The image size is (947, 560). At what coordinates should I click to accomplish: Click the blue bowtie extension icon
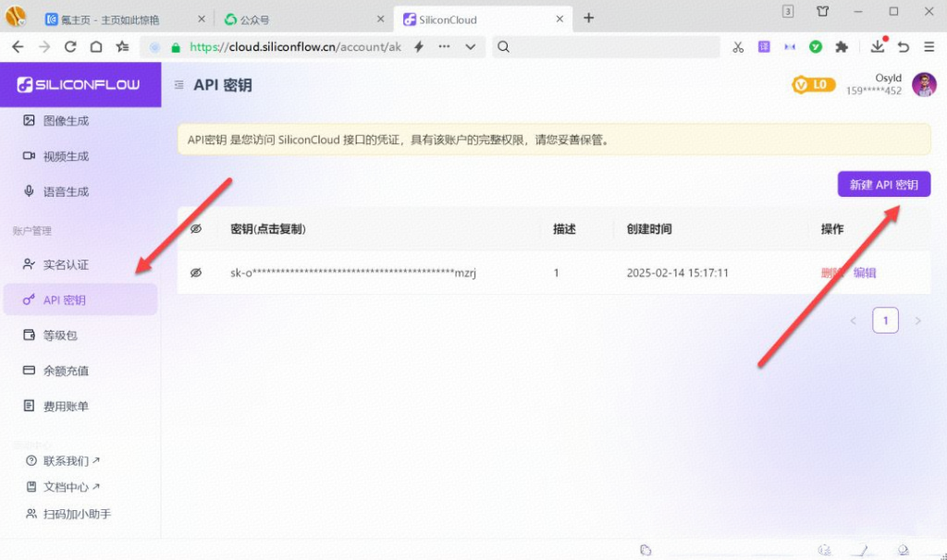(x=790, y=47)
